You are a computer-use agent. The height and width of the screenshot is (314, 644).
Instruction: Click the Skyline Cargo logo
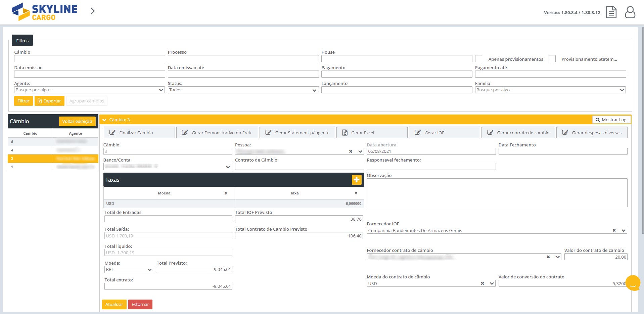pos(45,12)
